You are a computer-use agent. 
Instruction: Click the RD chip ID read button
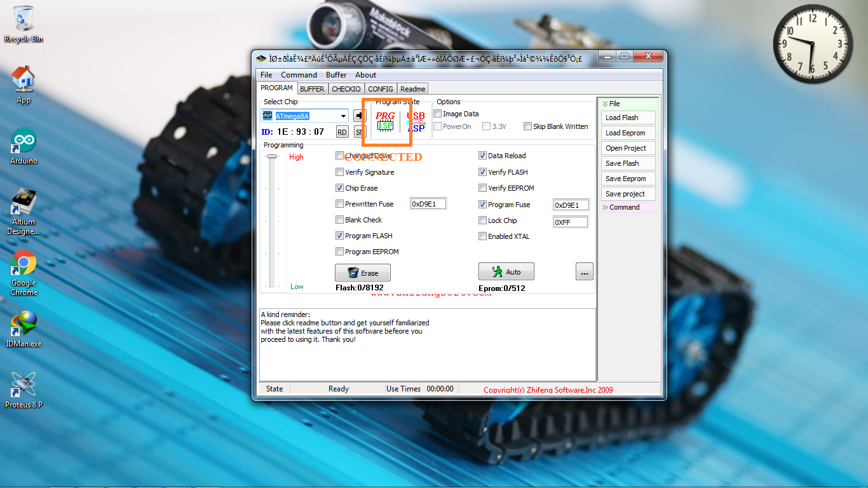coord(342,132)
